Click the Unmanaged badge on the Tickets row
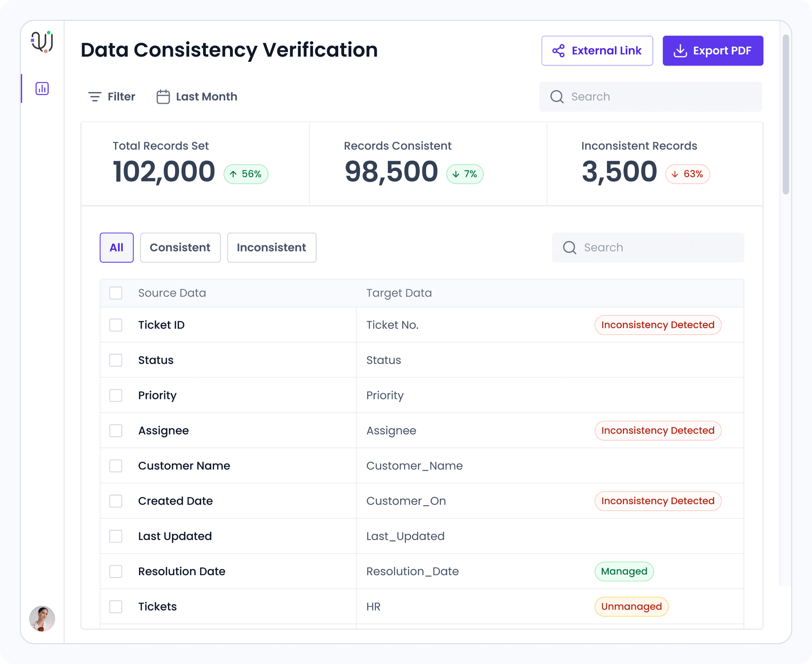Screen dimensions: 812x664 click(631, 606)
